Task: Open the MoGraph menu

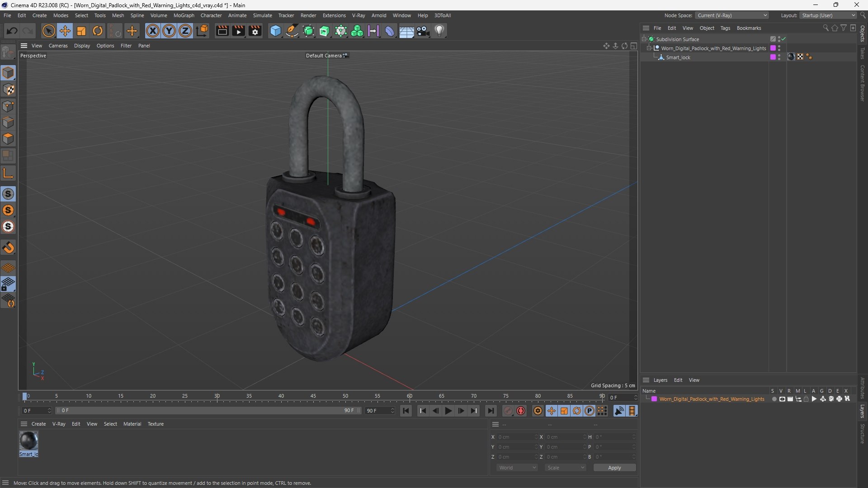Action: point(184,15)
